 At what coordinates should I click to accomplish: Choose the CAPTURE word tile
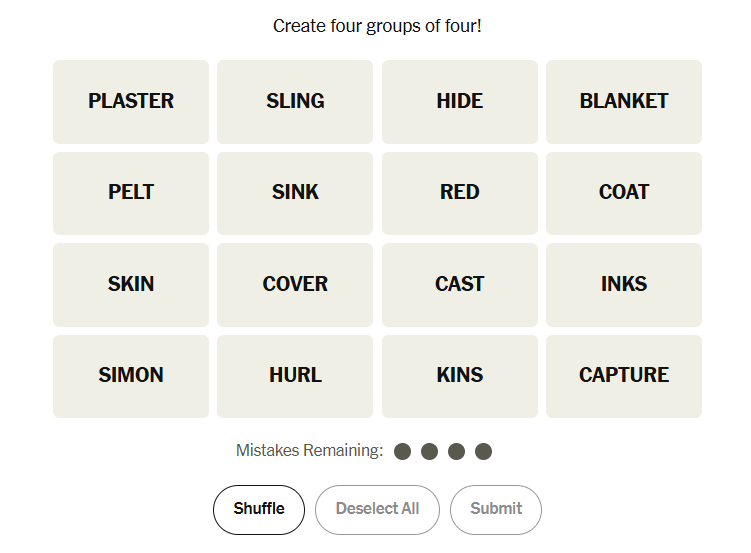tap(623, 375)
